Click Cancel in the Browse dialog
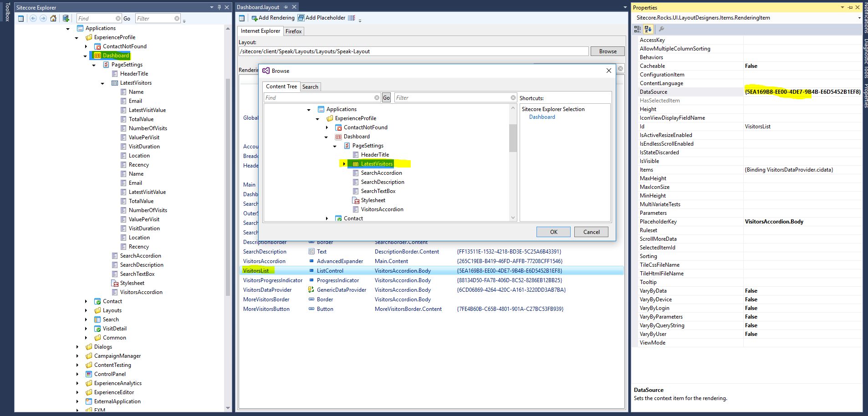The height and width of the screenshot is (416, 868). [591, 232]
